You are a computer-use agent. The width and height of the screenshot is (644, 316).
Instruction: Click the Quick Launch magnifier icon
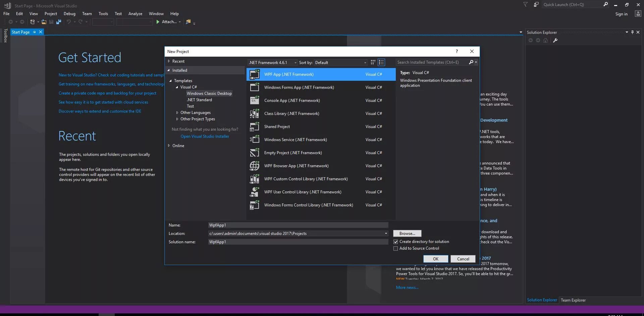[605, 4]
